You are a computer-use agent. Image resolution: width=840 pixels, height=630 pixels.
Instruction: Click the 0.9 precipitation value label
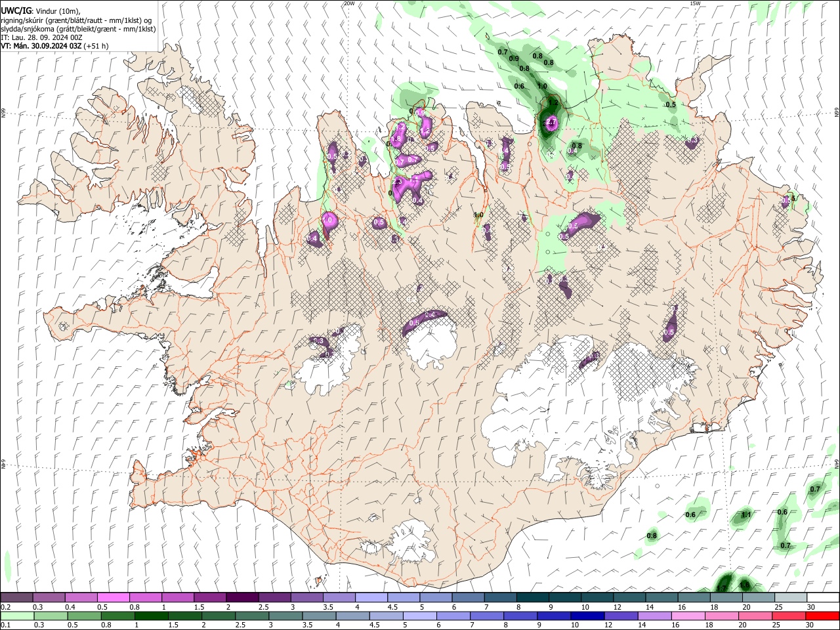[x=514, y=59]
